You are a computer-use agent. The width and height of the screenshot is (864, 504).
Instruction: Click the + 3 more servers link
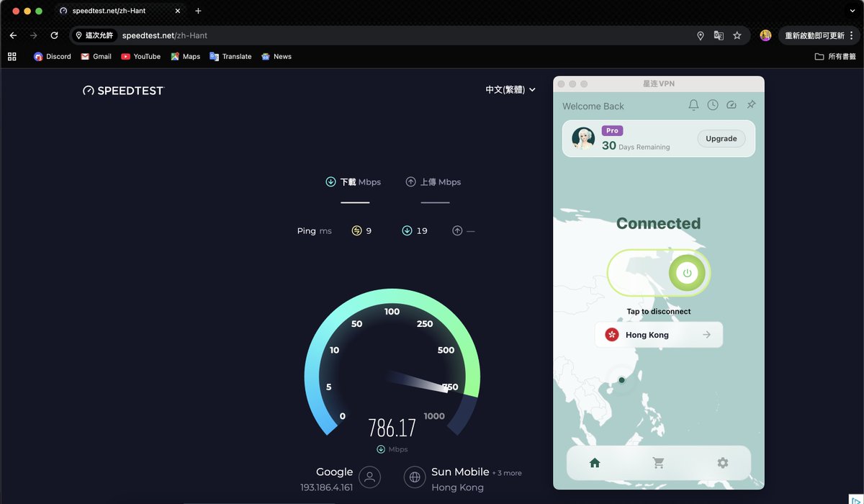point(507,473)
